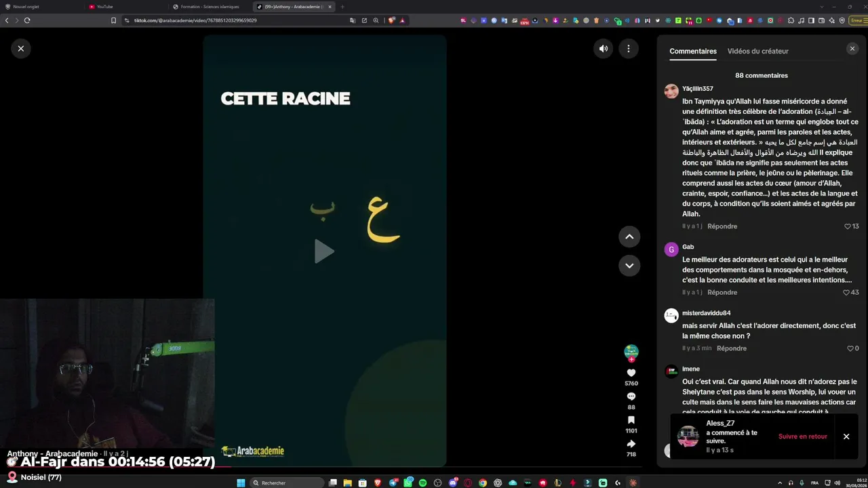
Task: Mute the video sound
Action: tap(603, 49)
